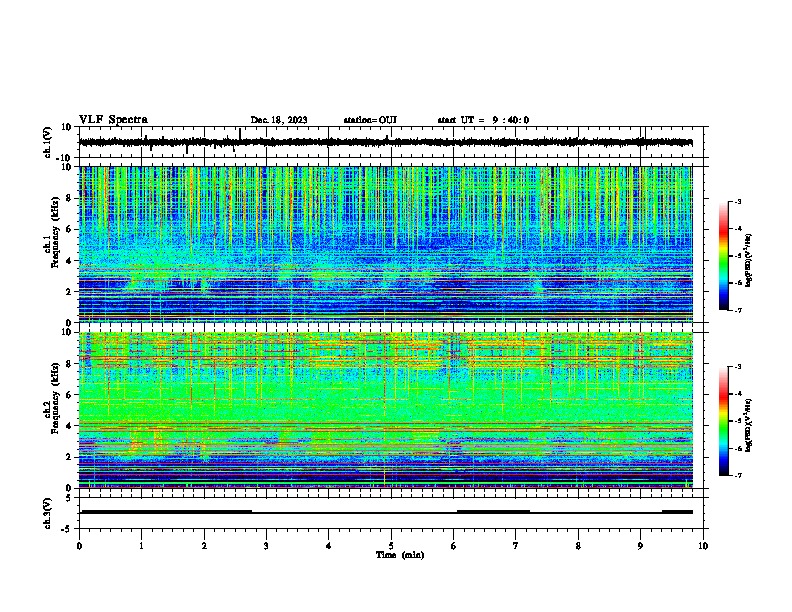Image resolution: width=792 pixels, height=612 pixels.
Task: Click the ch.1(V) waveform axis label
Action: pyautogui.click(x=48, y=142)
